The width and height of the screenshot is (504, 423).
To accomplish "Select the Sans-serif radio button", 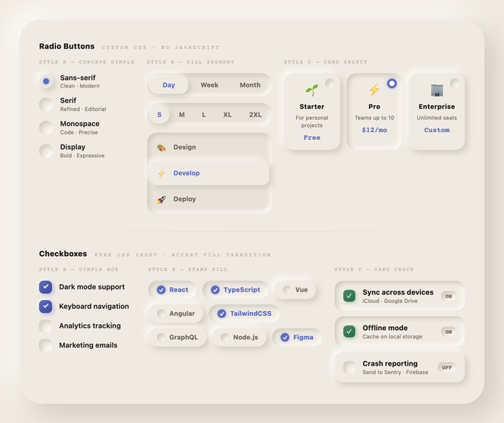I will point(46,82).
